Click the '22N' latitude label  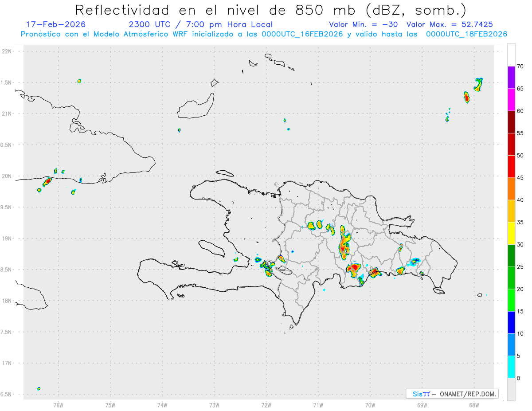click(x=8, y=51)
